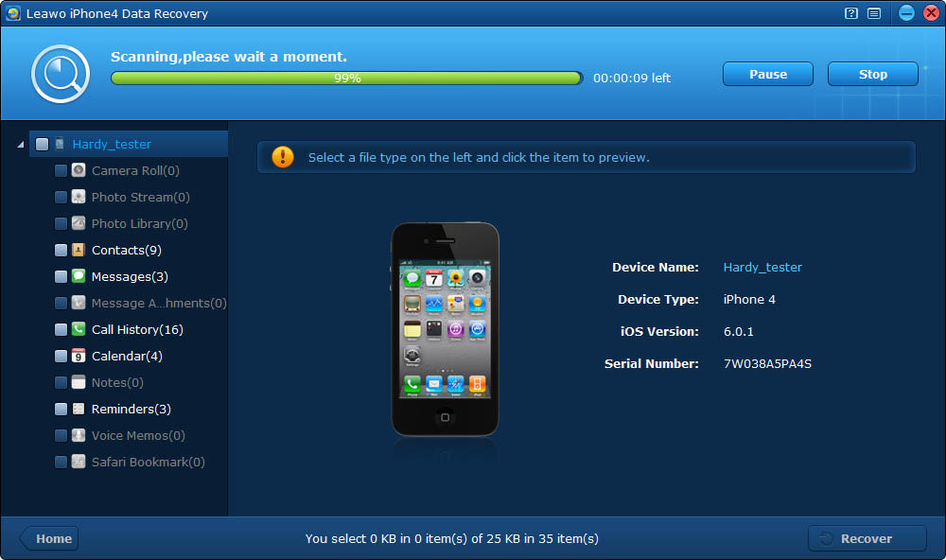Click the help question mark icon
This screenshot has width=946, height=560.
[851, 13]
